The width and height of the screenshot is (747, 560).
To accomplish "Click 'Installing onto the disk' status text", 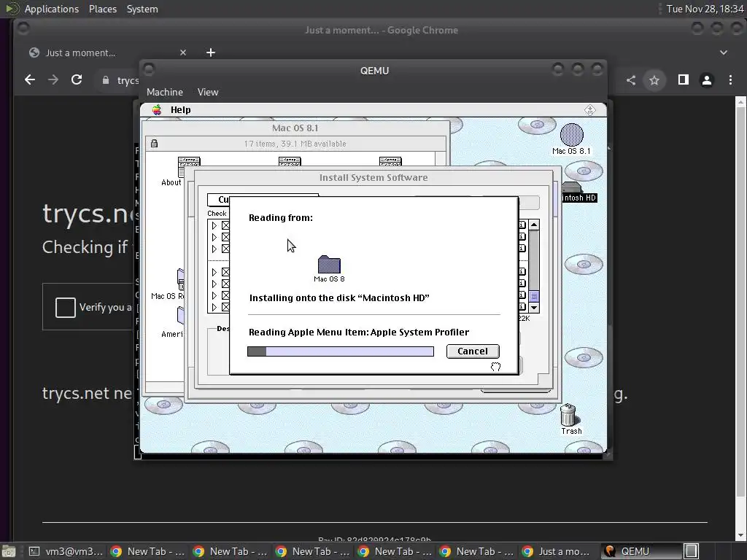I will (x=339, y=297).
